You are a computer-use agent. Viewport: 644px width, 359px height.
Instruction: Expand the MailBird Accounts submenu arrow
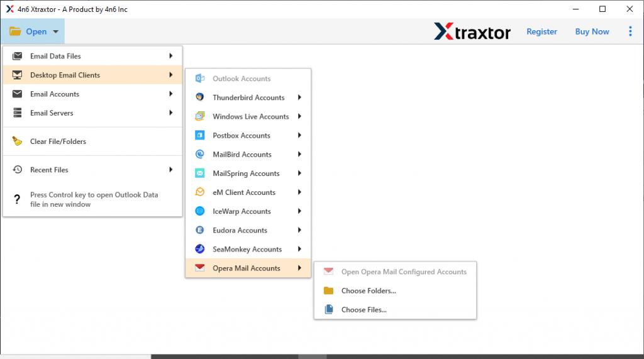pyautogui.click(x=299, y=154)
